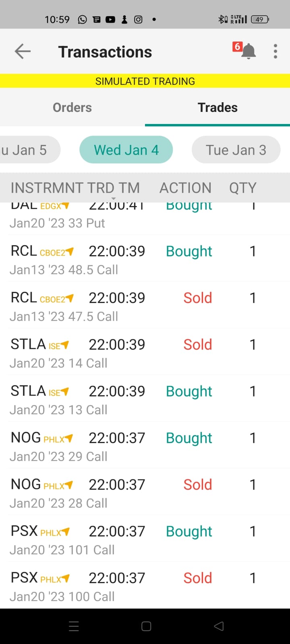Switch to the Orders tab
This screenshot has height=644, width=290.
pyautogui.click(x=72, y=107)
